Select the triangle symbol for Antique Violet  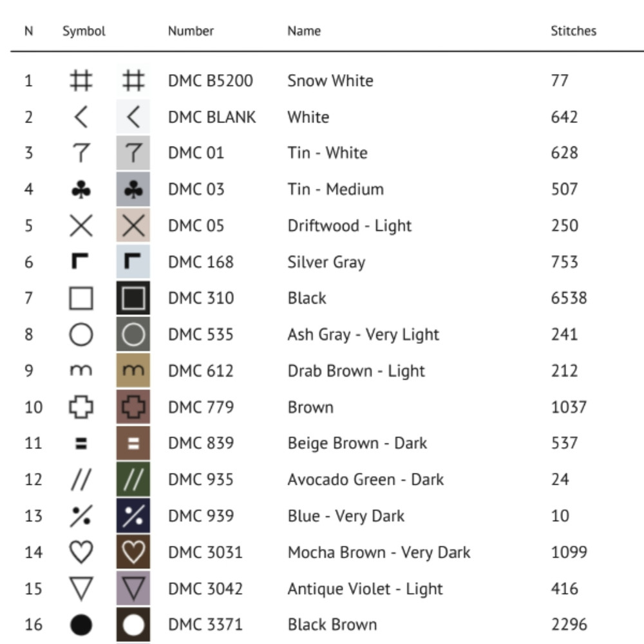click(81, 589)
